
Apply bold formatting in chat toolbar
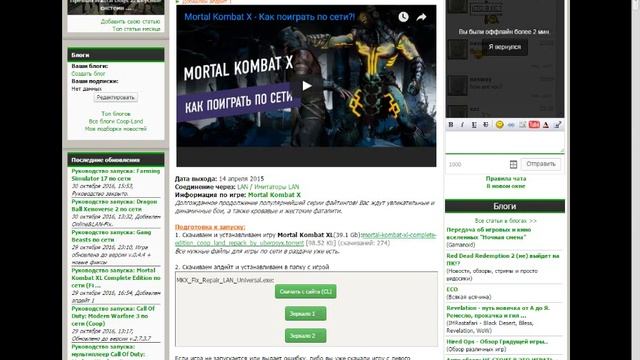[x=451, y=124]
